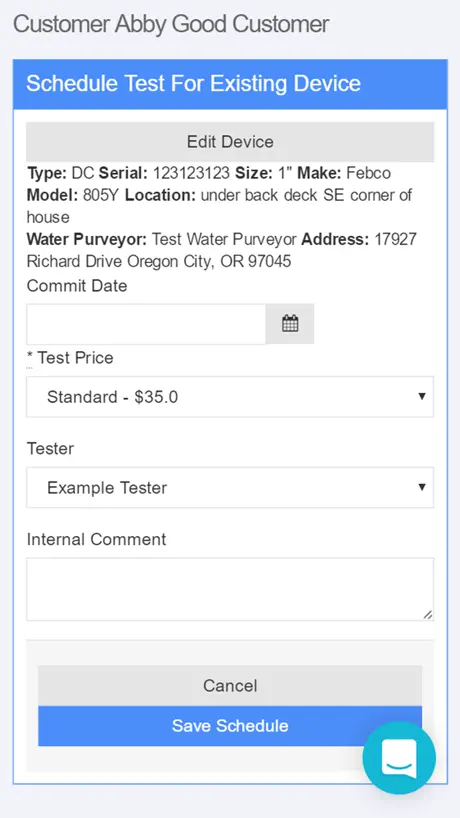Click the Water Purveyor device detail text

click(162, 239)
